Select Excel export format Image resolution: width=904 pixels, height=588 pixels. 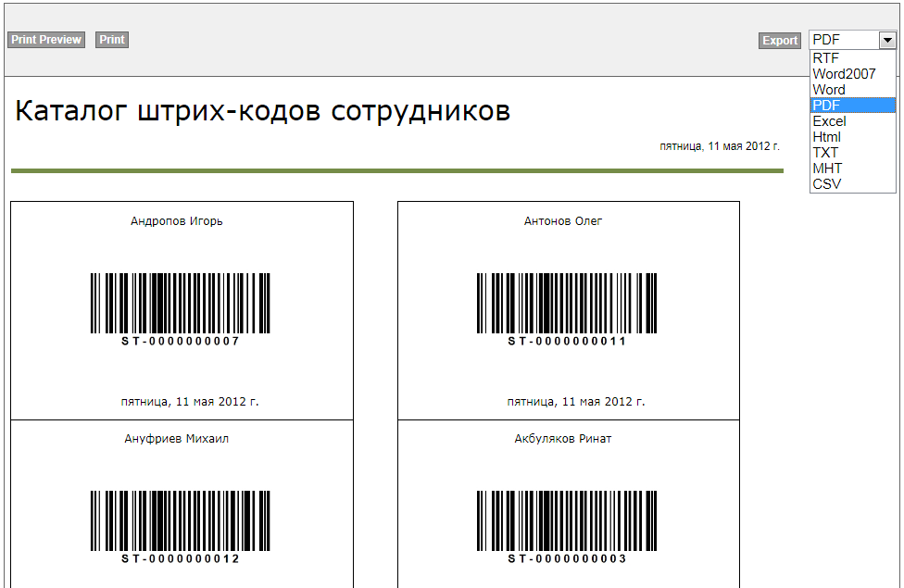coord(853,121)
